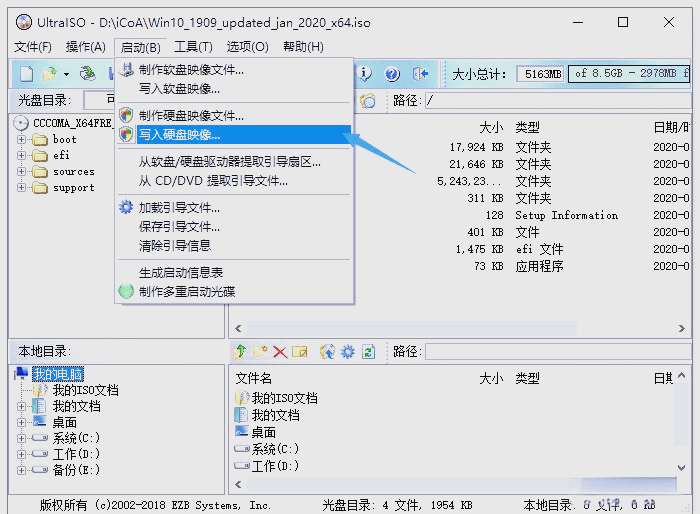Expand 系统(C:) drive in local tree
This screenshot has width=700, height=514.
[x=21, y=438]
